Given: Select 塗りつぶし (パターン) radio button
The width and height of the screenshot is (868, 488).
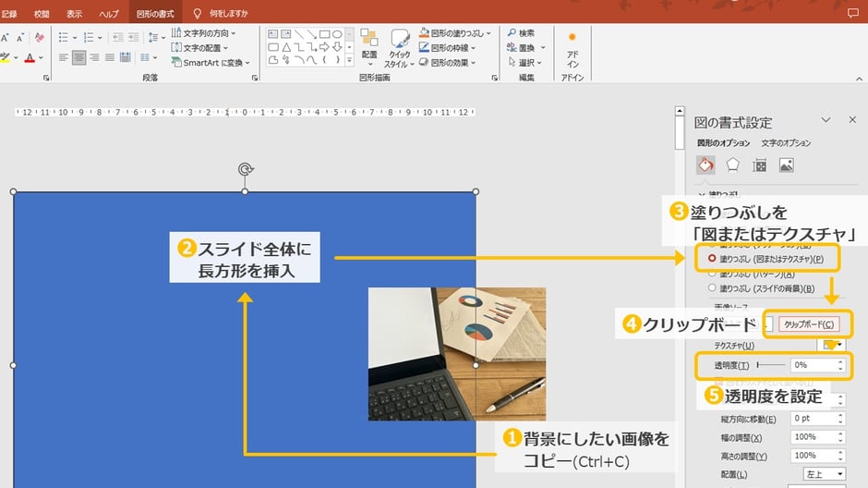Looking at the screenshot, I should point(712,274).
